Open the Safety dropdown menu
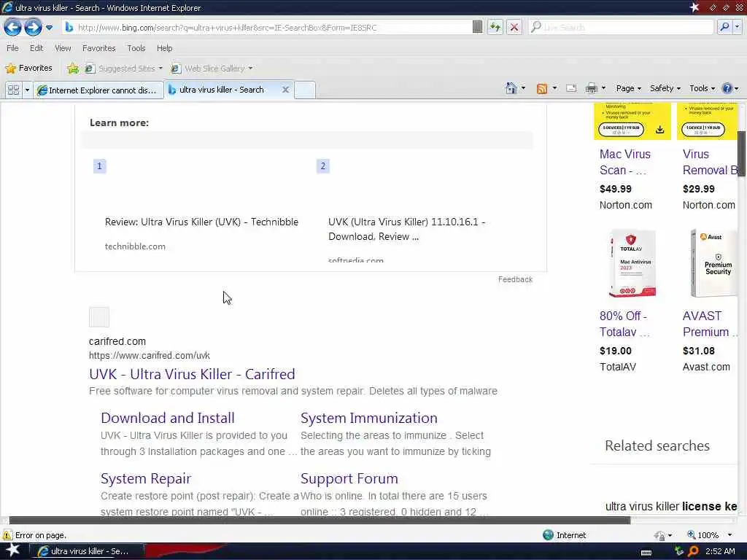 pyautogui.click(x=665, y=88)
